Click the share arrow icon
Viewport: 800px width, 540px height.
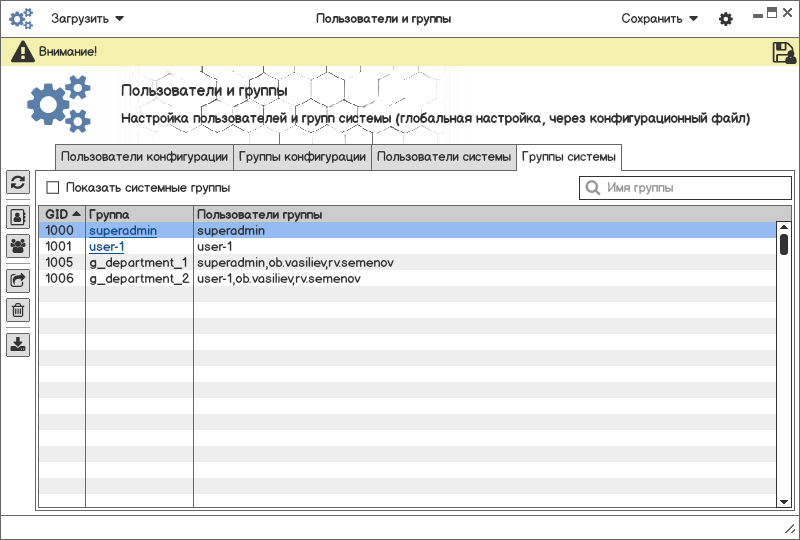click(x=18, y=281)
